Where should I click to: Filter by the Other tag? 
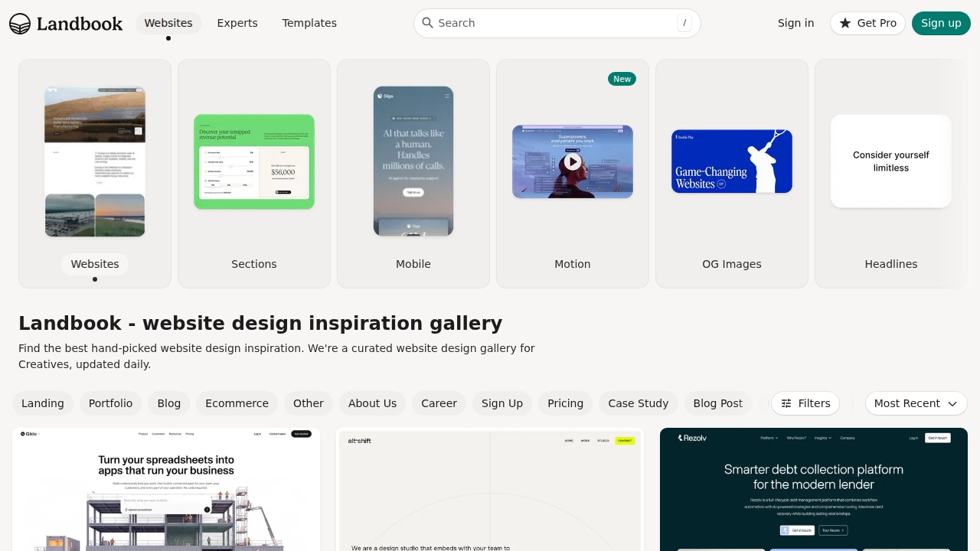(309, 403)
